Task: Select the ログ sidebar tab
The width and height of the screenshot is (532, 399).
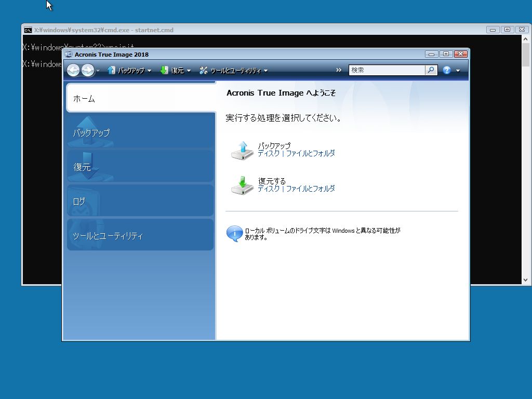Action: (140, 201)
